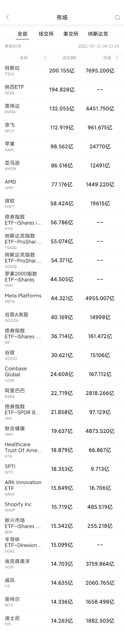Screen dimensions: 124x644
Task: Open the 特斯拉 TSLA row
Action: [x=62, y=71]
